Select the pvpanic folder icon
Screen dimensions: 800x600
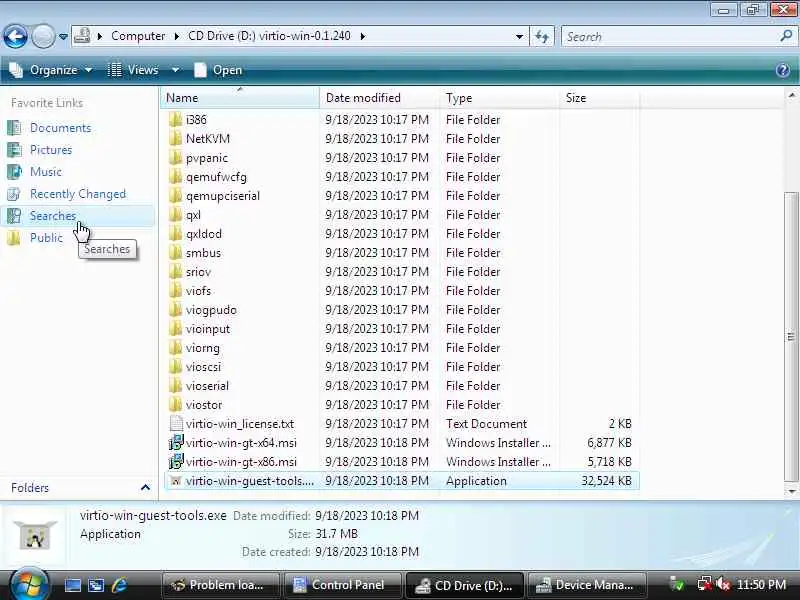pyautogui.click(x=176, y=158)
